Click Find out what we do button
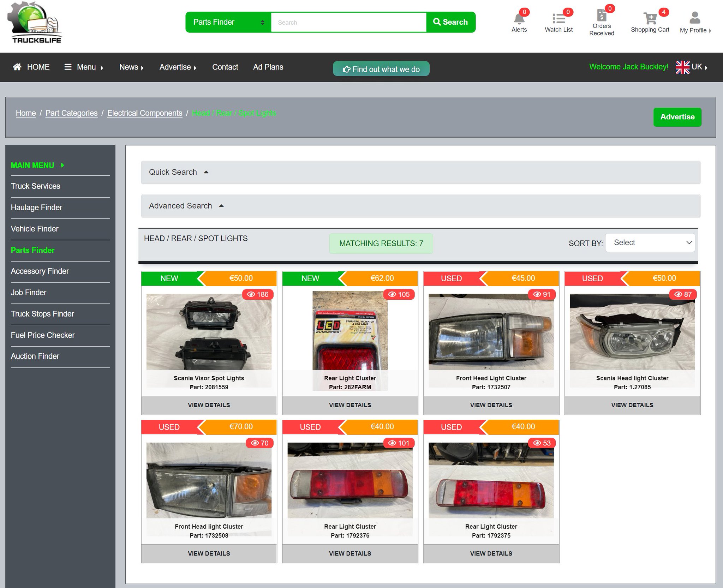Image resolution: width=723 pixels, height=588 pixels. pos(381,69)
